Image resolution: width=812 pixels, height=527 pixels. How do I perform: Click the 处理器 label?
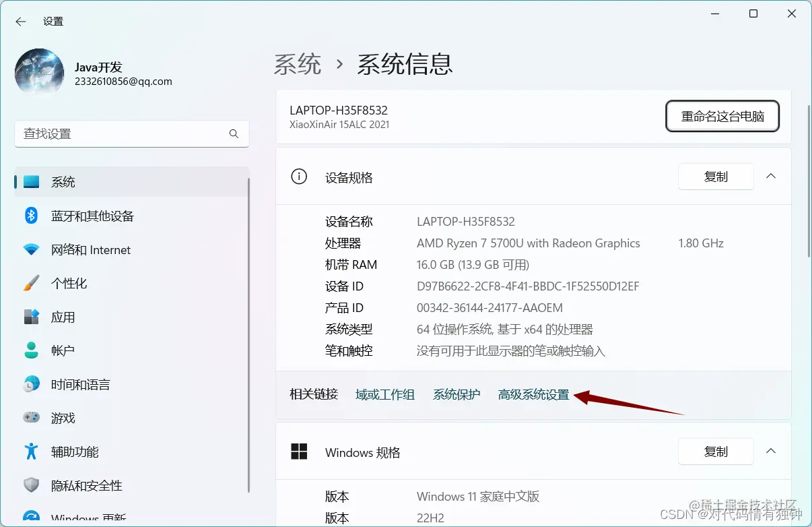click(343, 243)
